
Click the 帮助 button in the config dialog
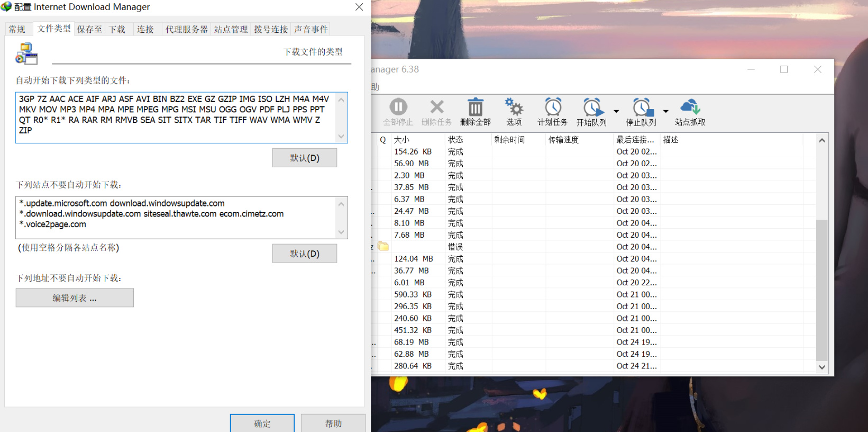point(333,423)
